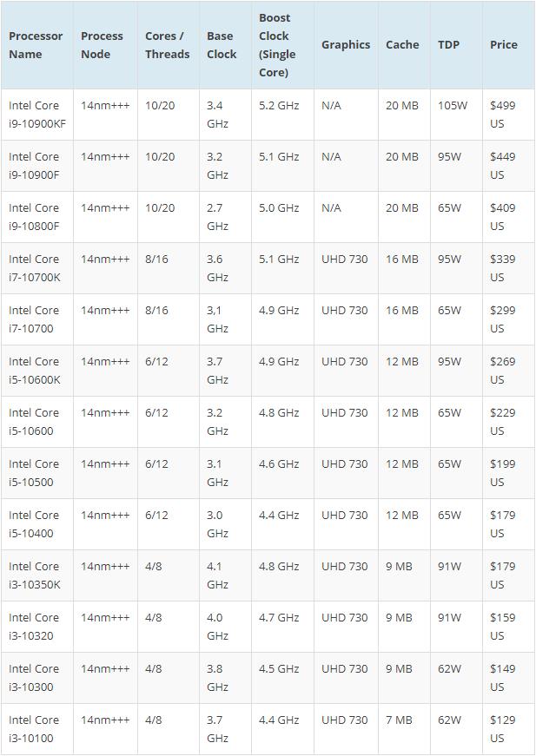Viewport: 536px width, 756px height.
Task: Click the Processor Name column header
Action: coord(36,45)
